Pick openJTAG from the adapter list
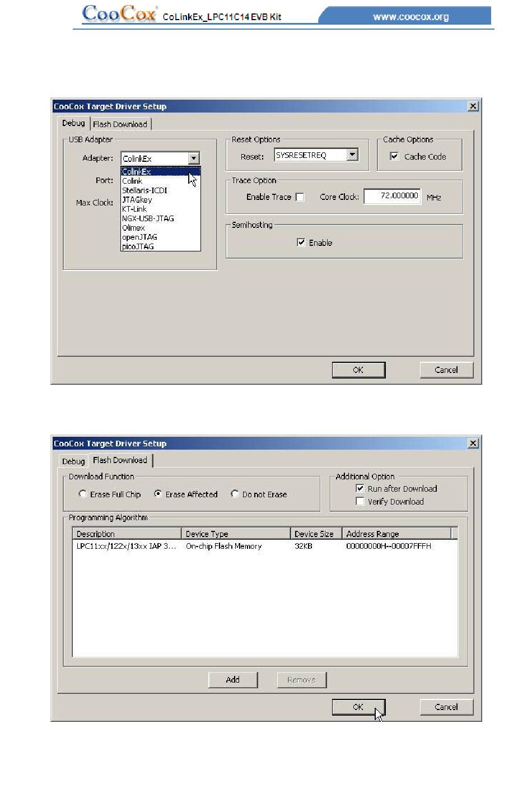 coord(161,237)
